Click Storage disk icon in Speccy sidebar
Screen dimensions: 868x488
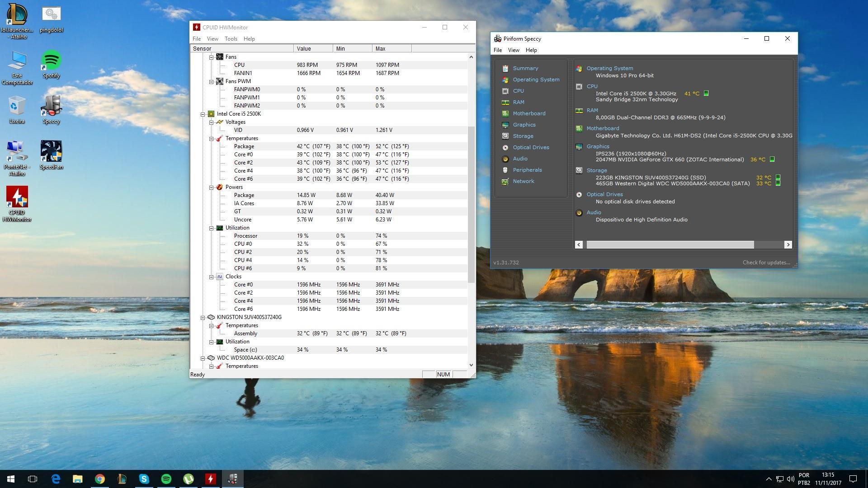pos(505,136)
